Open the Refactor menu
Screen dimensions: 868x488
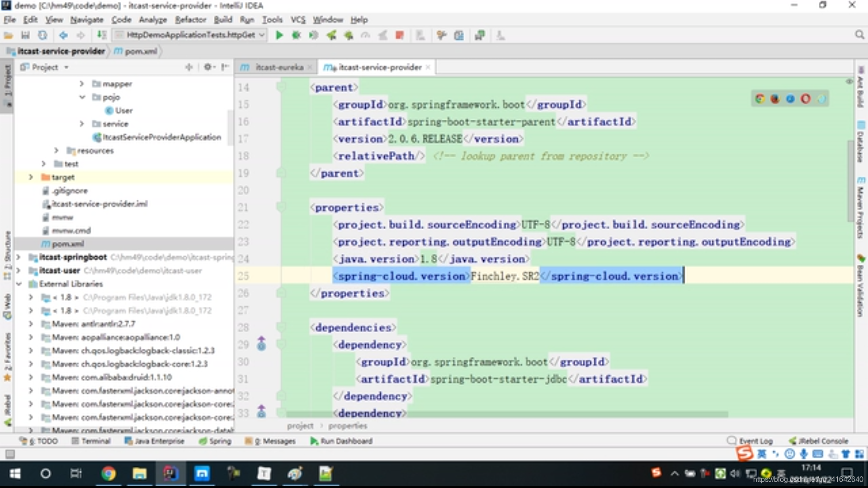click(190, 20)
